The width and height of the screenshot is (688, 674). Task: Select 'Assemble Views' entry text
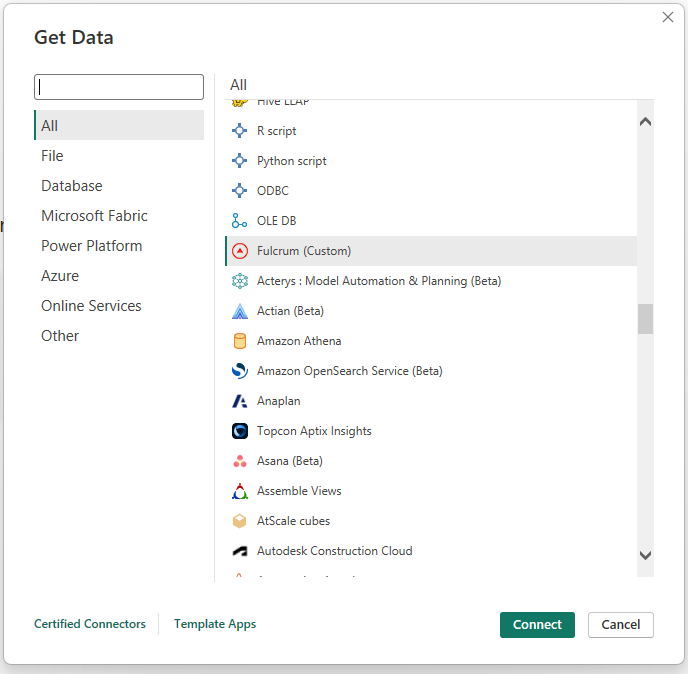[x=299, y=491]
